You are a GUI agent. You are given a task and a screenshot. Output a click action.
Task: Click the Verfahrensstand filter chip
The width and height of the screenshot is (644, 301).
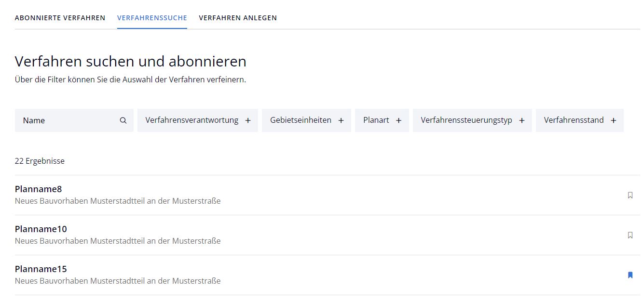[x=579, y=120]
